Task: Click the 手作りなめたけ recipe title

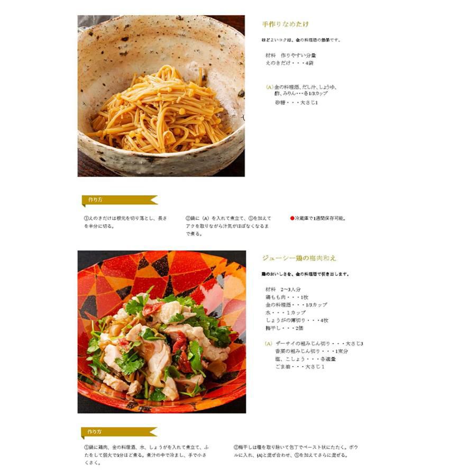Action: tap(286, 24)
